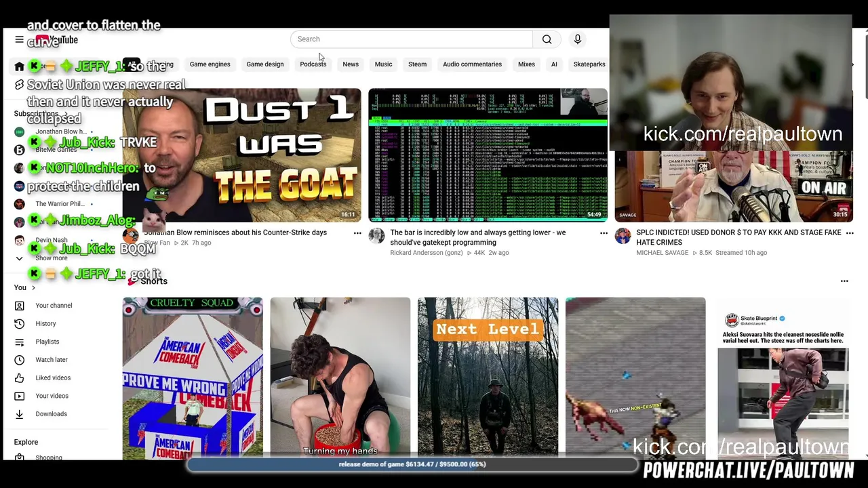This screenshot has height=488, width=868.
Task: Open the Playlists icon in sidebar
Action: (x=19, y=342)
